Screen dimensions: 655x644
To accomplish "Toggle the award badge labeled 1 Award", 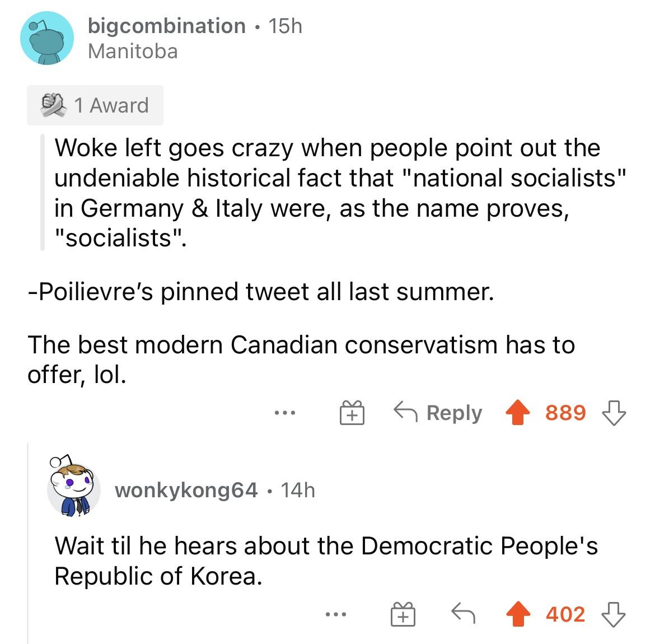I will pyautogui.click(x=93, y=105).
